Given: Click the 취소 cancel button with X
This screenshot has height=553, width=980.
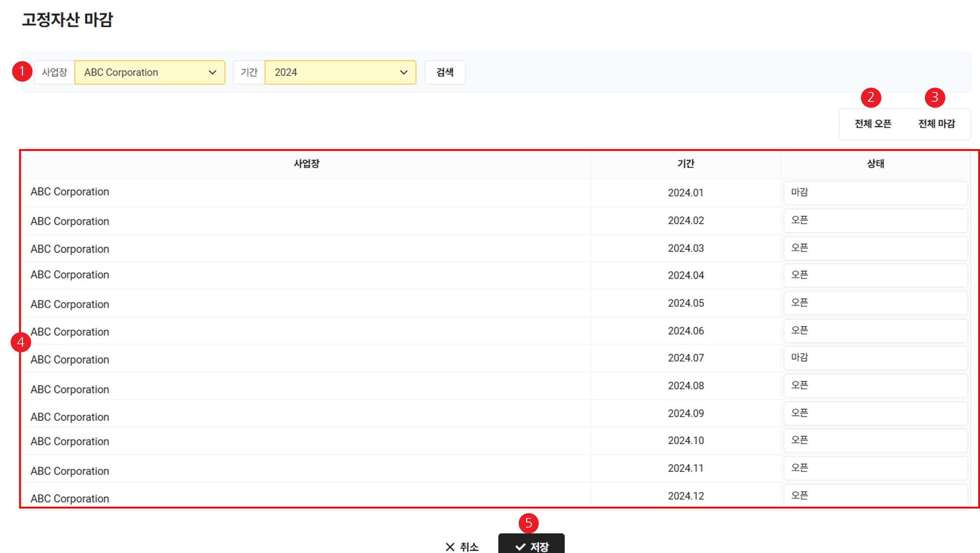Looking at the screenshot, I should [x=462, y=546].
